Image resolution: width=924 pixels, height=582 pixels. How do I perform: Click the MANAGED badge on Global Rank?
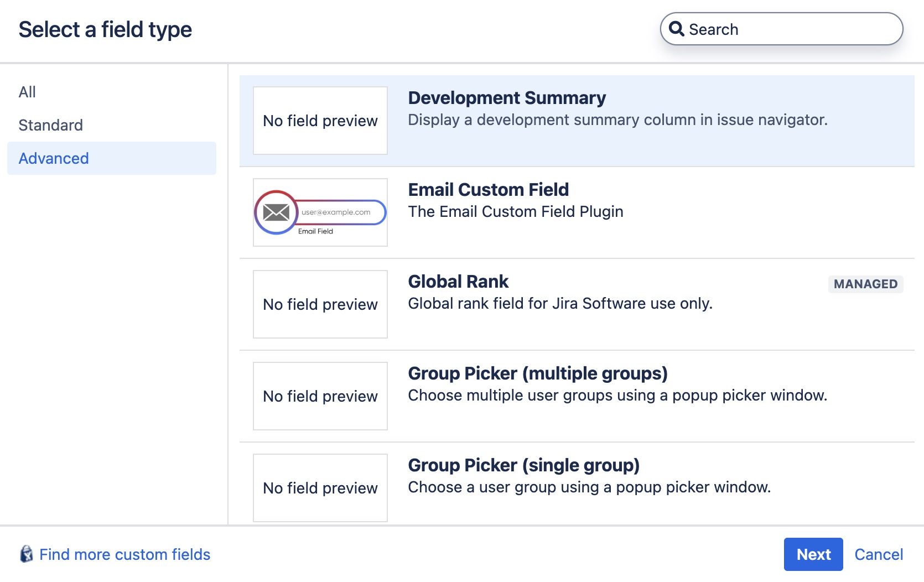865,284
